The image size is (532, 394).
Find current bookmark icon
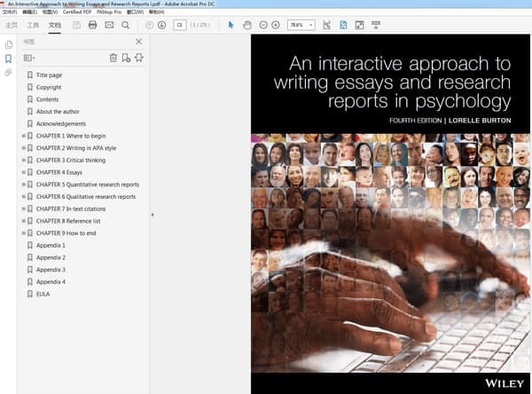point(139,58)
